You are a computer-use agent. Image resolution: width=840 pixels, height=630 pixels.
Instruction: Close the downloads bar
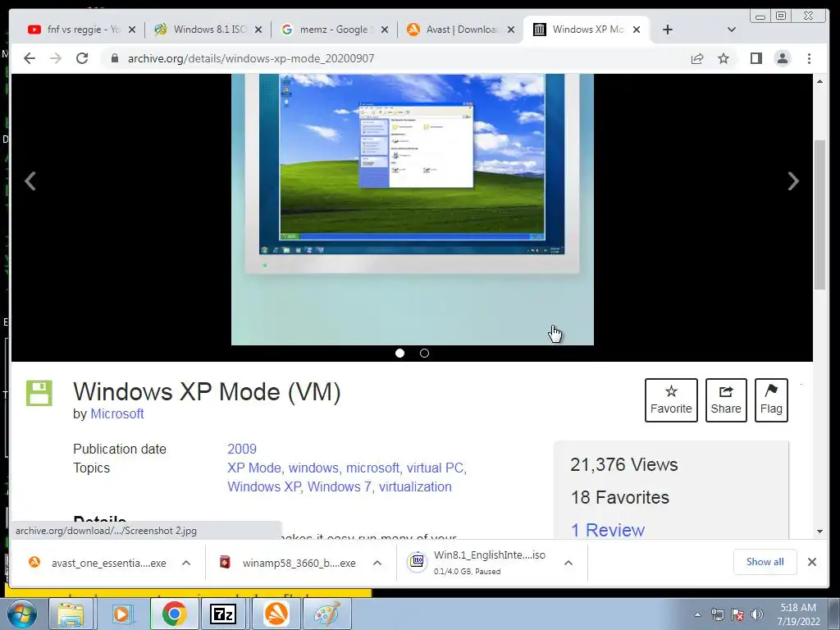tap(811, 561)
